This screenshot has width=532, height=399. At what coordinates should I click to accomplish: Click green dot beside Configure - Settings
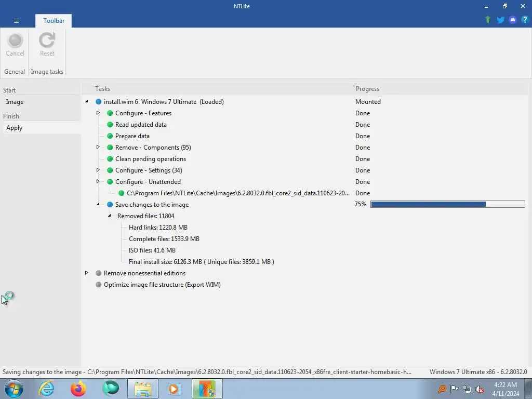click(110, 170)
